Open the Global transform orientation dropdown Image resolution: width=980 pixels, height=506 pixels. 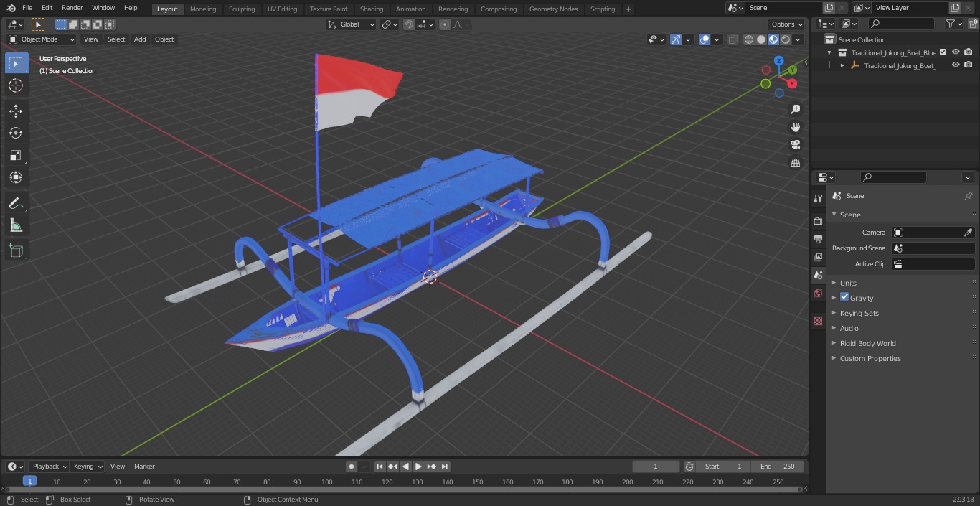click(x=352, y=24)
